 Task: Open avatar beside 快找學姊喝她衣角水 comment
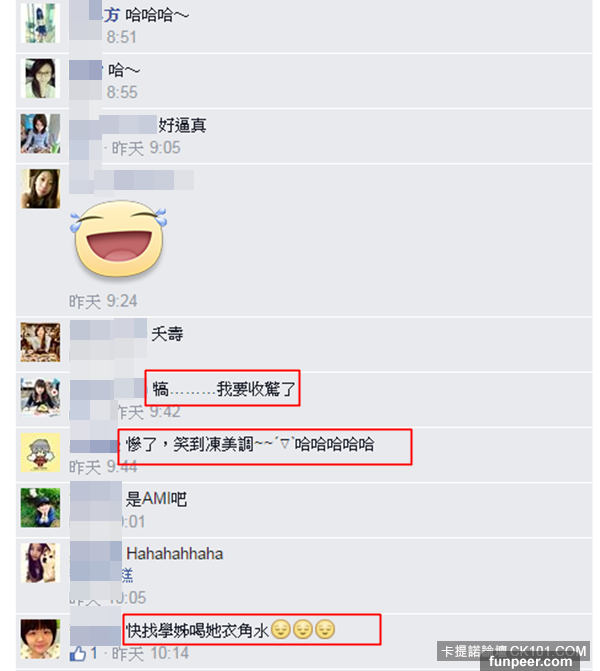(x=40, y=639)
